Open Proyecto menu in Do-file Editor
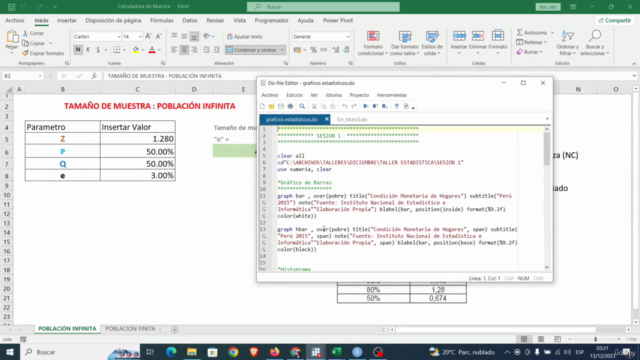 359,95
